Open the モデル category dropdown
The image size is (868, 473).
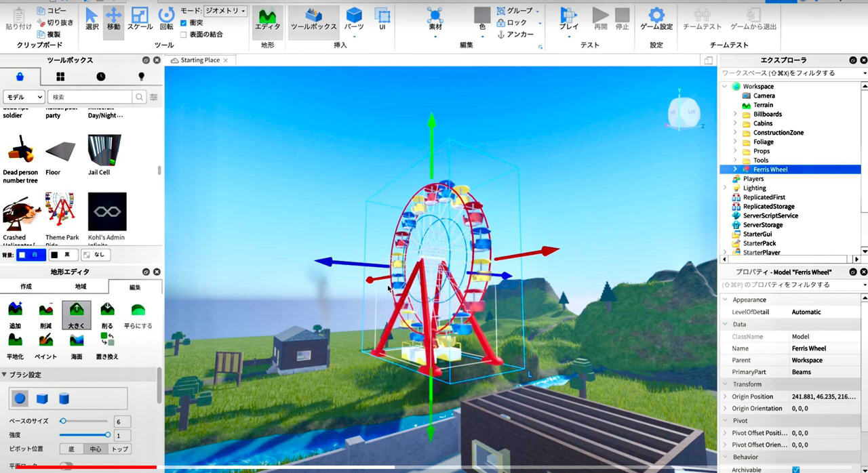click(24, 98)
